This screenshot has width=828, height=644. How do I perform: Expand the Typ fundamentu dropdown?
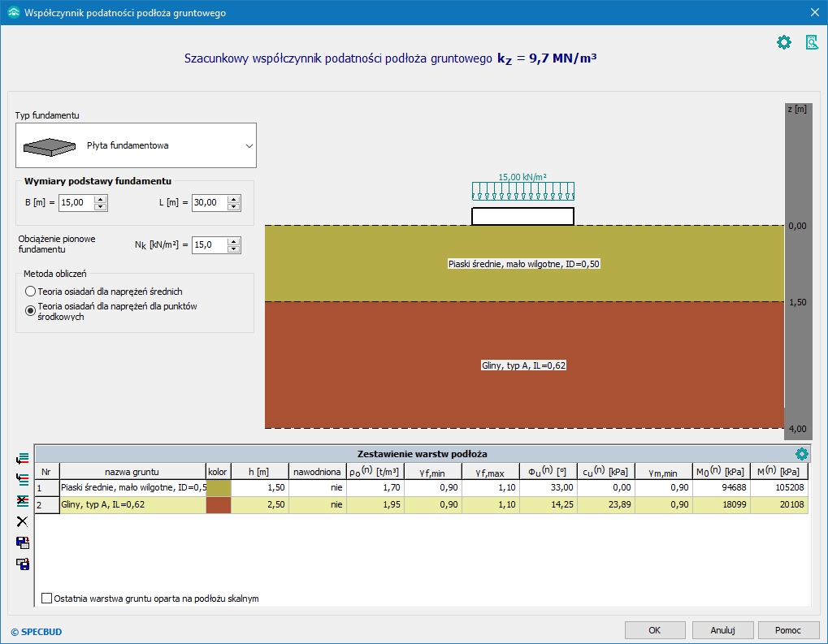pyautogui.click(x=249, y=145)
